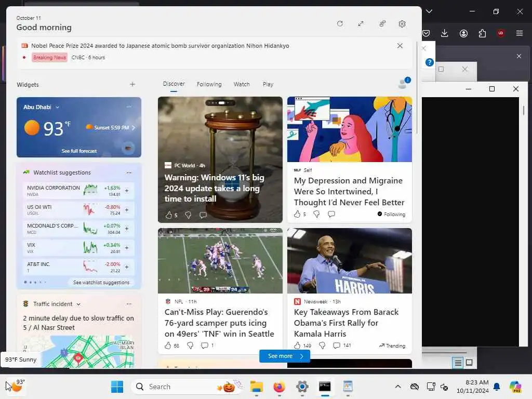Expand the Abu Dhabi location dropdown
Image resolution: width=532 pixels, height=399 pixels.
57,107
